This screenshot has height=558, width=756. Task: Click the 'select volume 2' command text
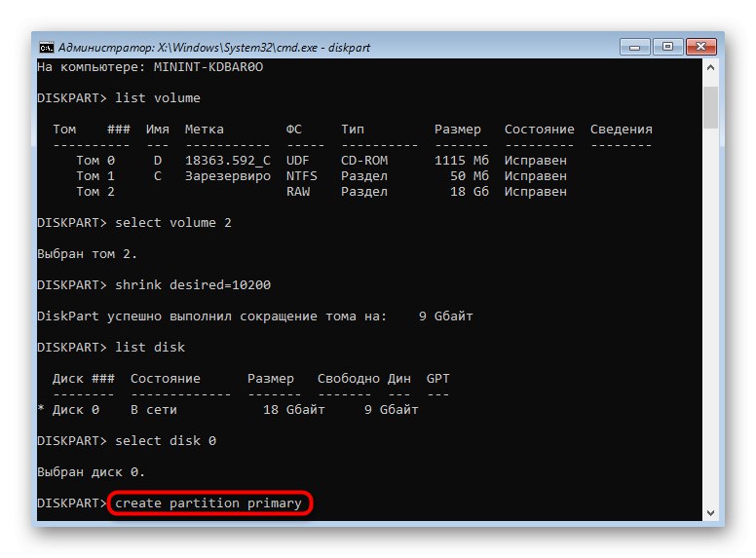pyautogui.click(x=173, y=223)
